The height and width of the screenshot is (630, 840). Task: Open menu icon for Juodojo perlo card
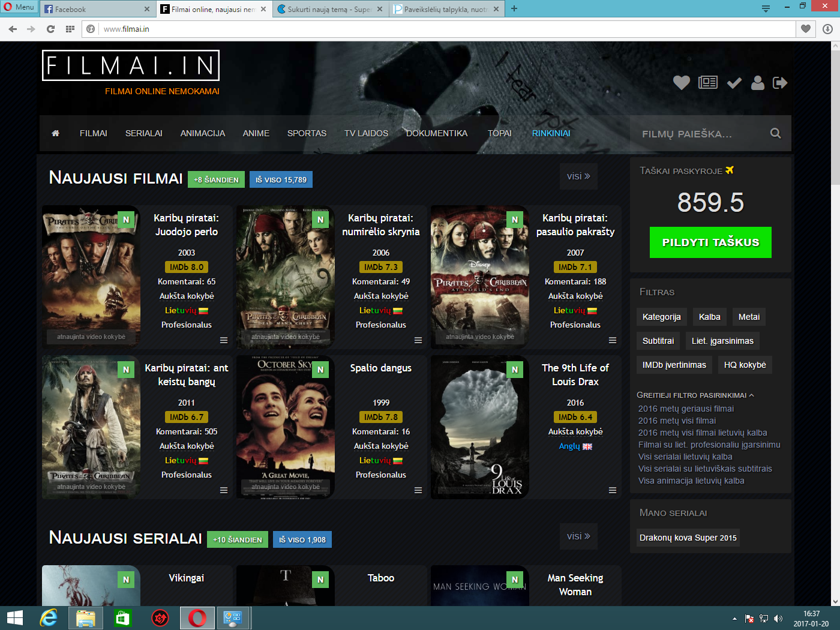[224, 340]
